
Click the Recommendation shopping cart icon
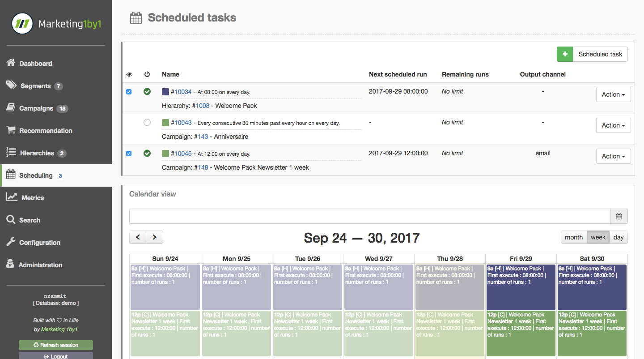11,130
